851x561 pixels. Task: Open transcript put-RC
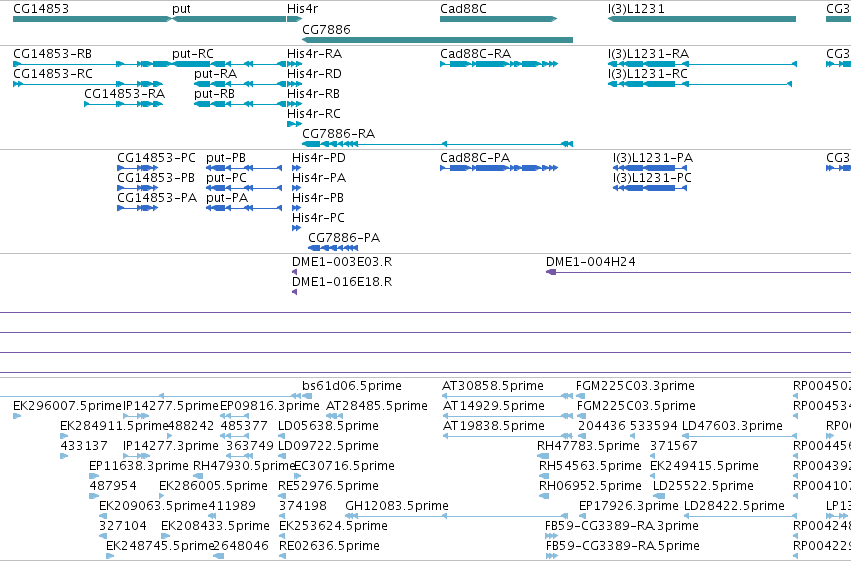click(x=193, y=54)
